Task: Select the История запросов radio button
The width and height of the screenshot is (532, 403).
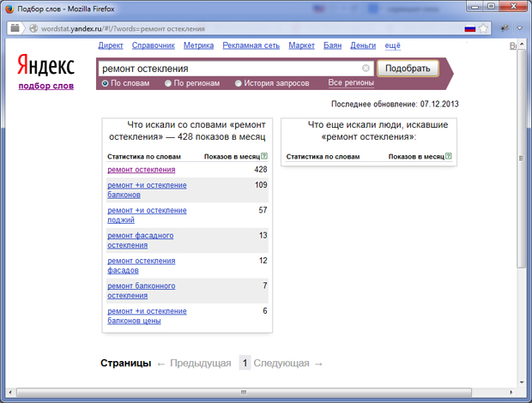Action: pos(239,83)
